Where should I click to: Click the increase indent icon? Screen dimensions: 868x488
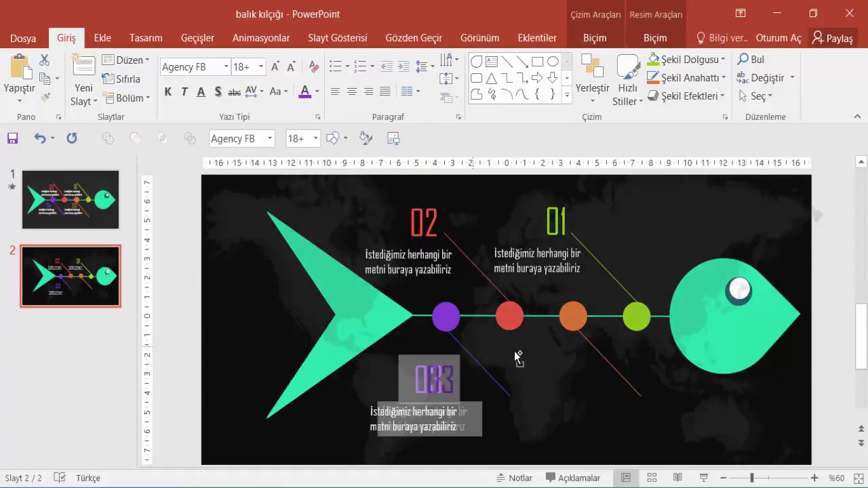pos(403,66)
